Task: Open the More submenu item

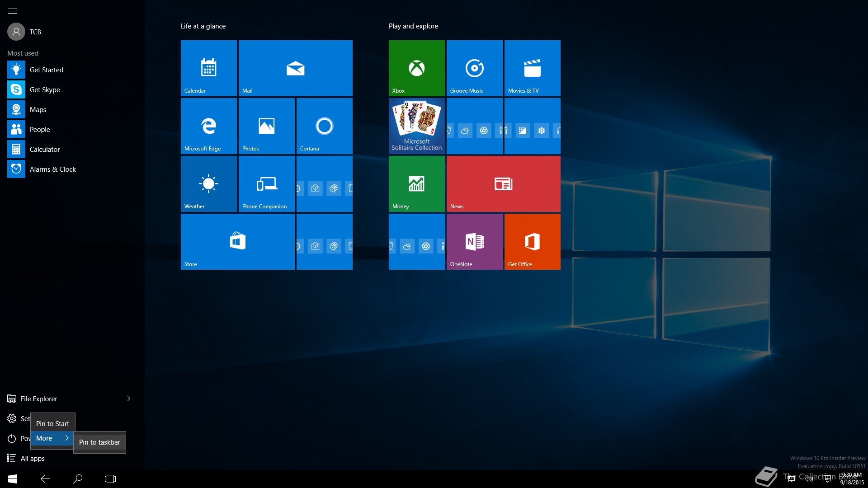Action: (52, 438)
